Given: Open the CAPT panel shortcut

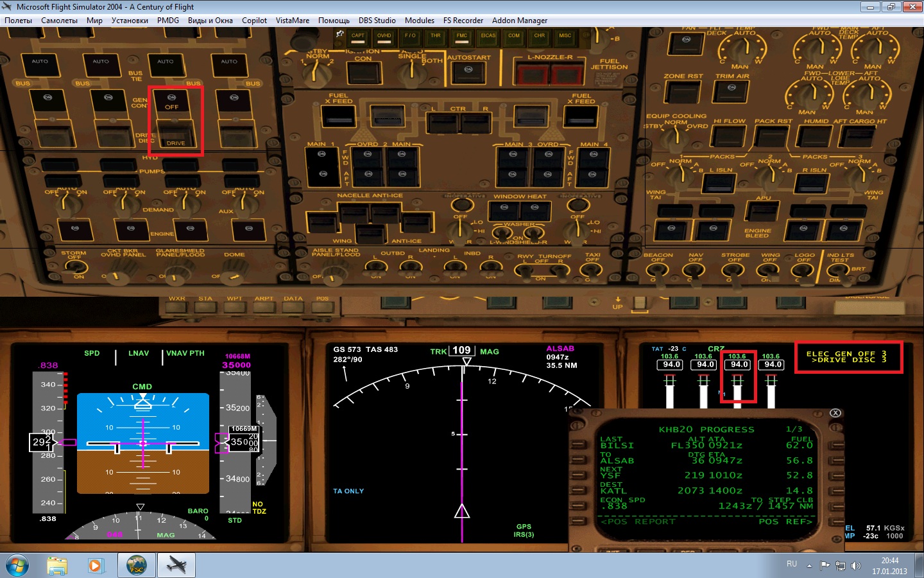Looking at the screenshot, I should 358,37.
